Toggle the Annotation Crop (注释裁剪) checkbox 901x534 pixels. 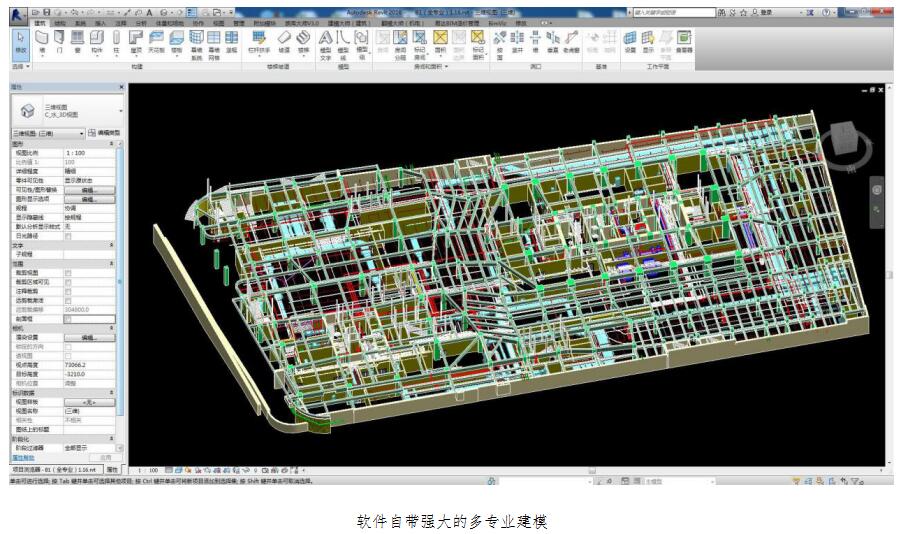[x=68, y=291]
